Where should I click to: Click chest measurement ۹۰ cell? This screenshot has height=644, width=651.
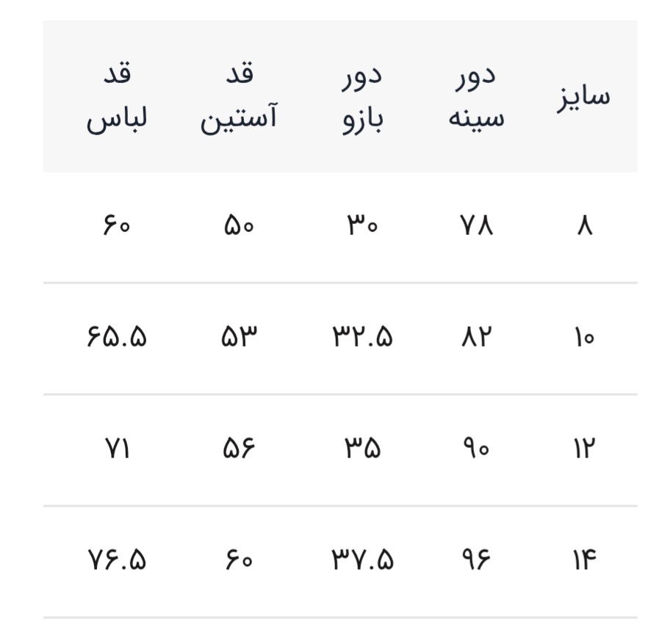pyautogui.click(x=476, y=449)
